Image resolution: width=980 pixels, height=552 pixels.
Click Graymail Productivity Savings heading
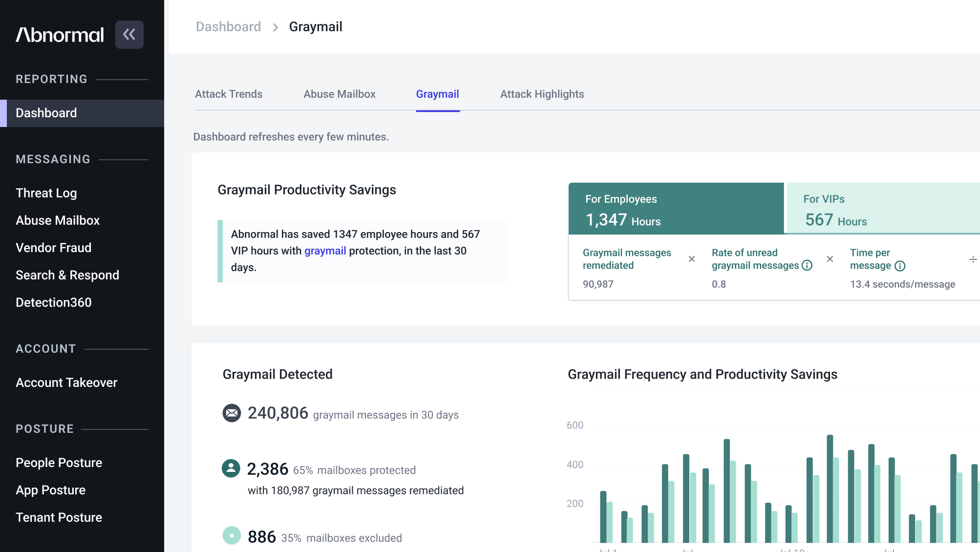[307, 190]
